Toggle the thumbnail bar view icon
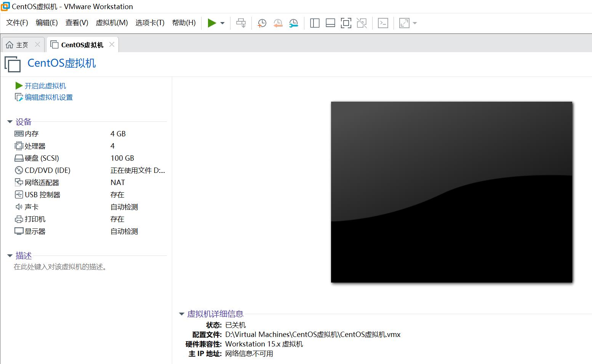 [330, 23]
